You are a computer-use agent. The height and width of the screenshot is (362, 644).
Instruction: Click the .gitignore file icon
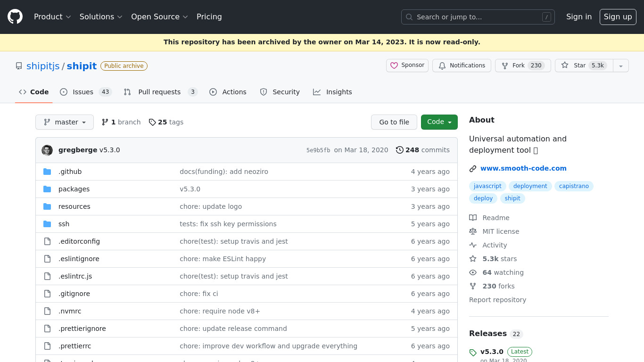[47, 294]
